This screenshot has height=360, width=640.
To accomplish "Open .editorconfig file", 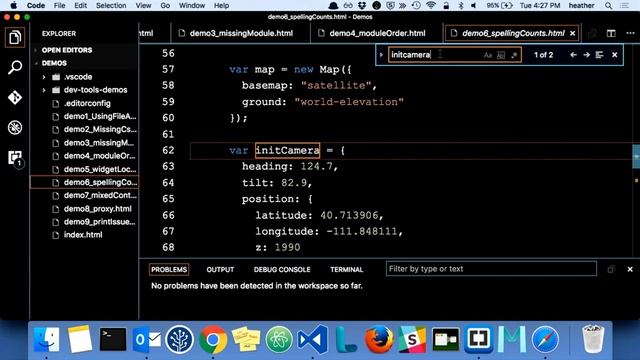I will click(x=87, y=103).
